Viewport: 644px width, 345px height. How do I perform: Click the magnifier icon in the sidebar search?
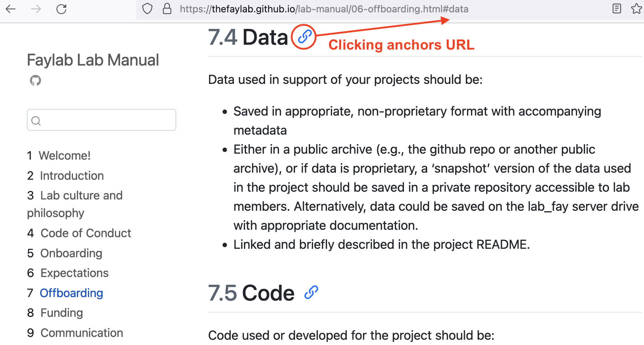[x=36, y=121]
